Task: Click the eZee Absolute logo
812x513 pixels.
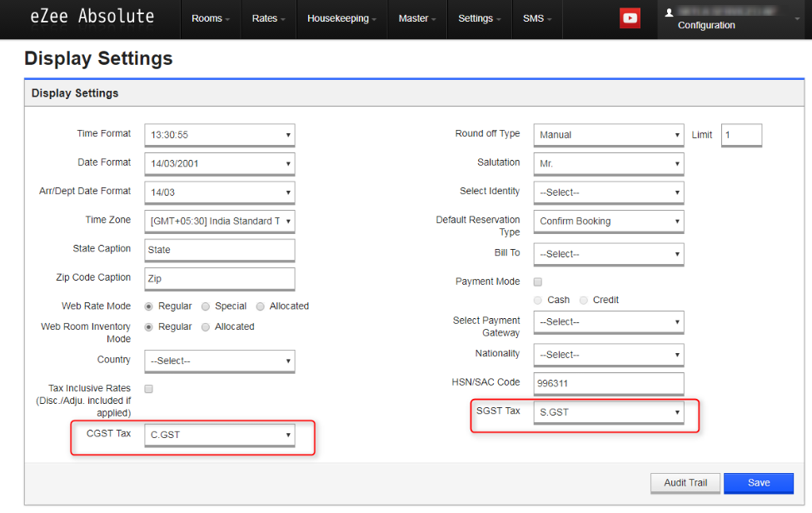Action: pyautogui.click(x=92, y=17)
